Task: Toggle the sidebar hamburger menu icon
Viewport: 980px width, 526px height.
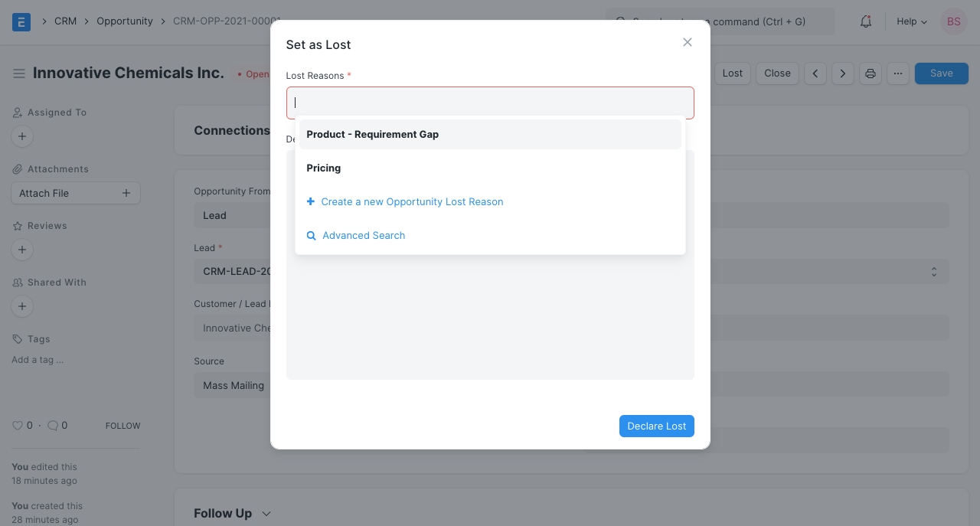Action: click(19, 74)
